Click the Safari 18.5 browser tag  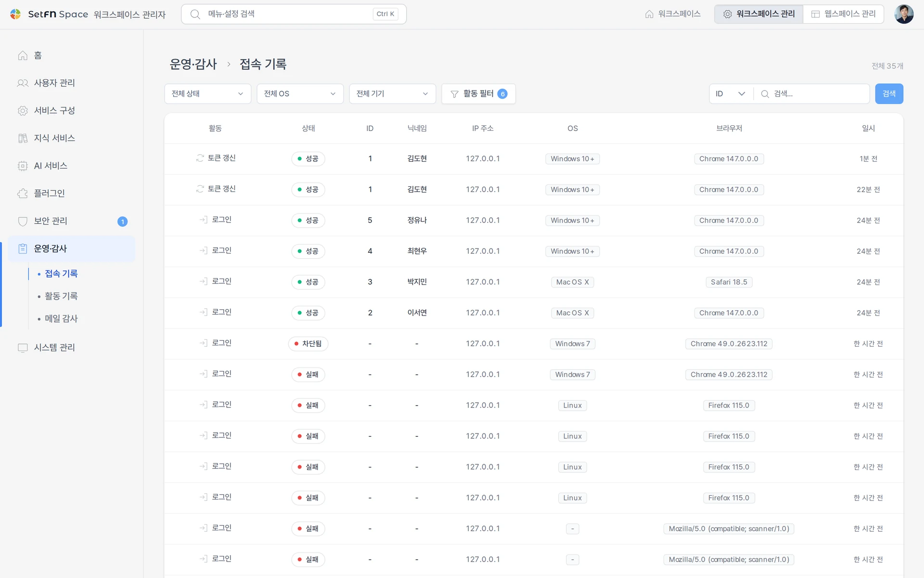729,282
